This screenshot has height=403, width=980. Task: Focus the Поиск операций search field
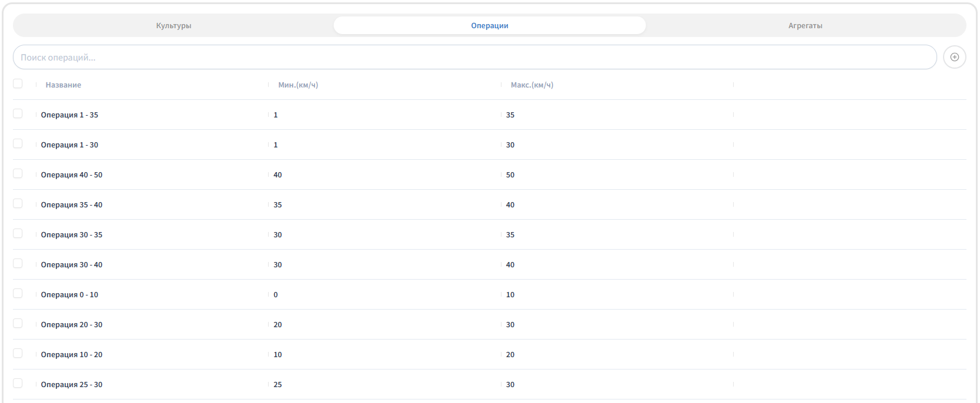474,57
